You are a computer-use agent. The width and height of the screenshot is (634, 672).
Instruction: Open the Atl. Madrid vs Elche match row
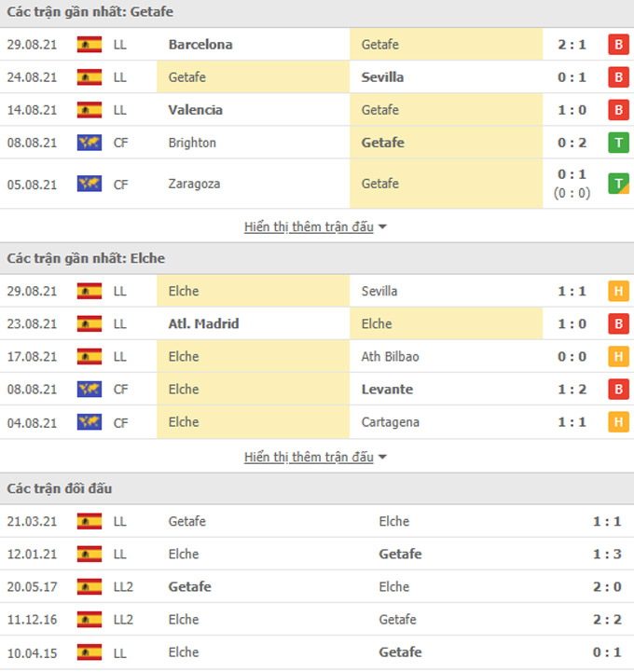(317, 324)
